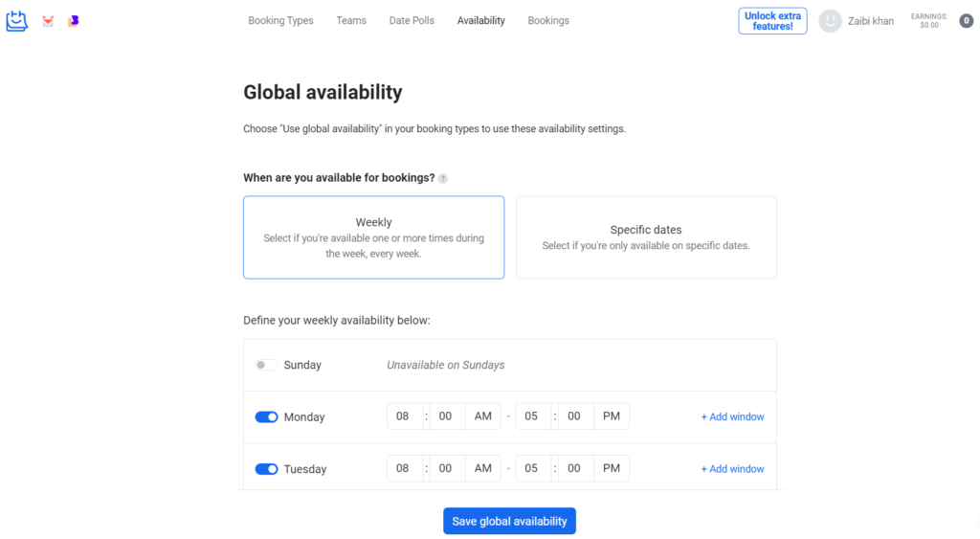Open Monday start AM/PM selector

pyautogui.click(x=482, y=416)
